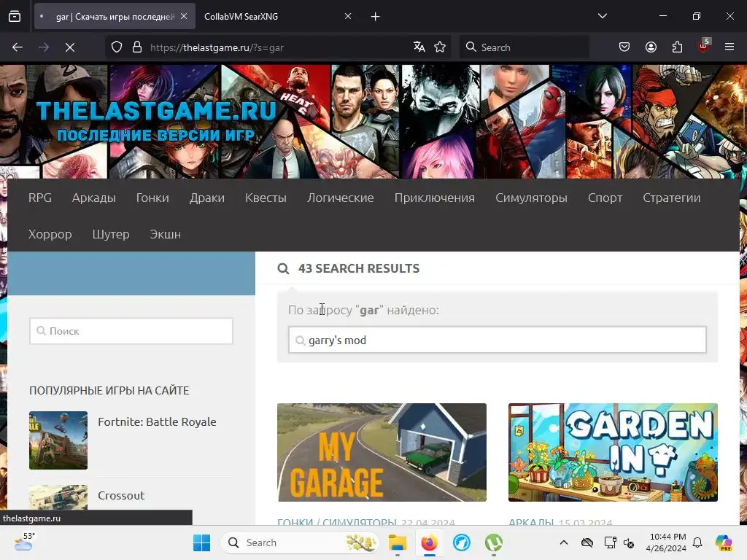Open the notification bell
This screenshot has height=560, width=747.
(x=697, y=542)
